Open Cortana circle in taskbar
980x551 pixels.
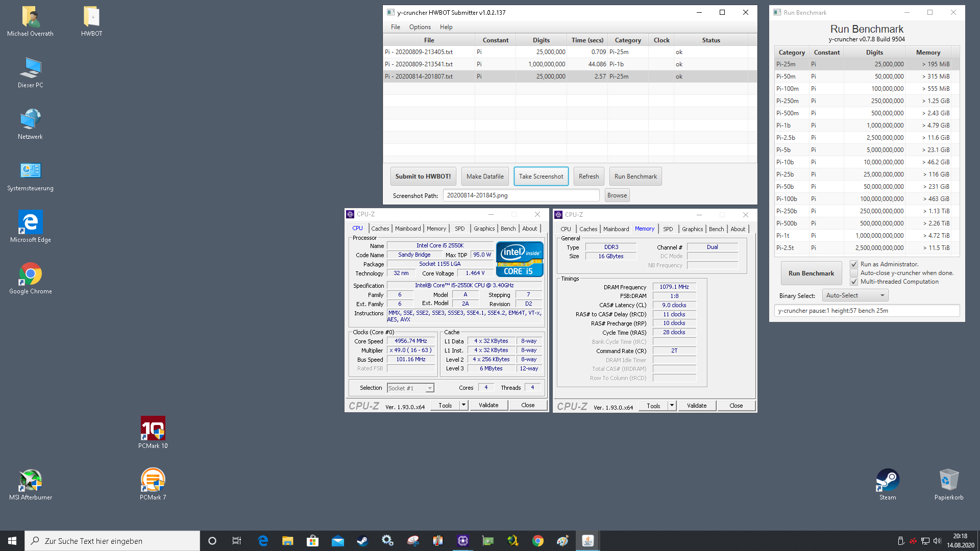click(212, 541)
